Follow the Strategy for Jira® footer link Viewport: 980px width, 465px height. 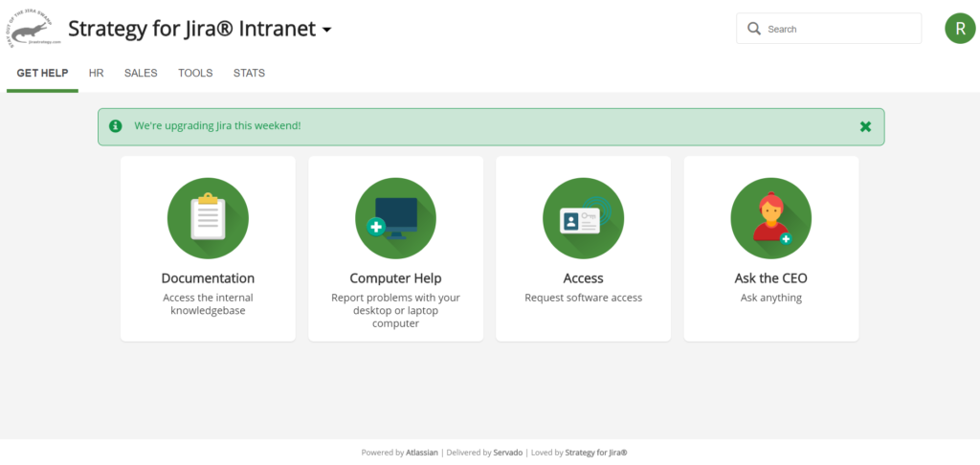596,453
